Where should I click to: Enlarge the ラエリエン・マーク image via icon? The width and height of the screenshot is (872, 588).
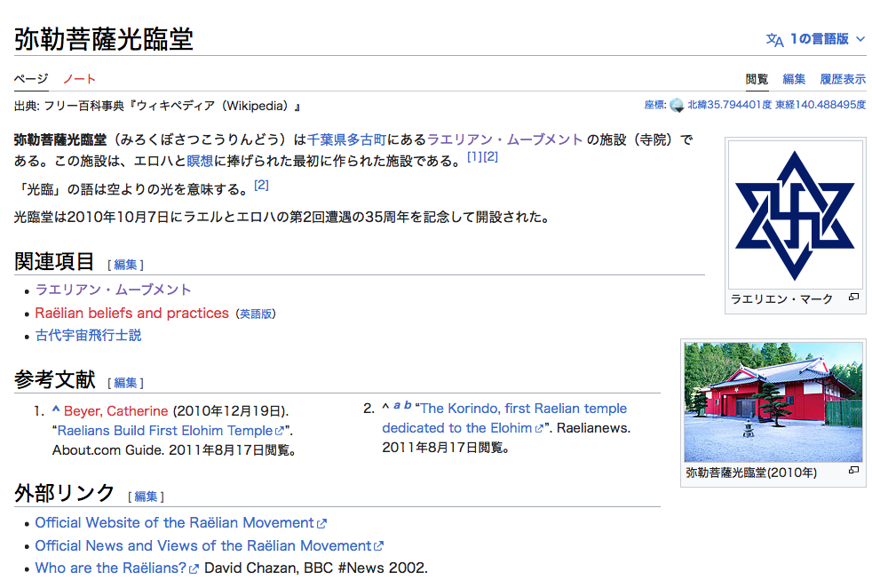pos(853,297)
